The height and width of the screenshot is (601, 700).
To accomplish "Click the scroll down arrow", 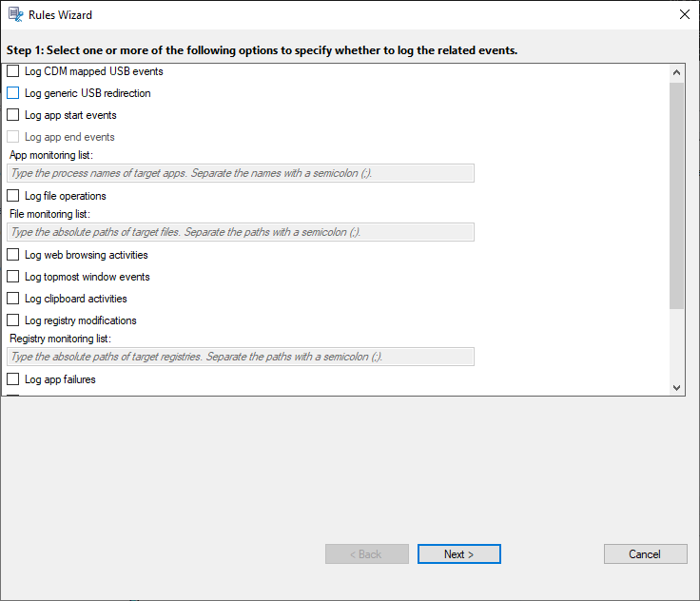I will (x=676, y=387).
